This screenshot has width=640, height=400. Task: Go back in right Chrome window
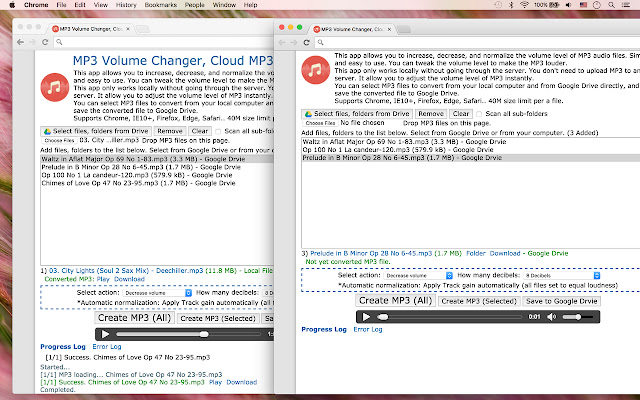282,42
